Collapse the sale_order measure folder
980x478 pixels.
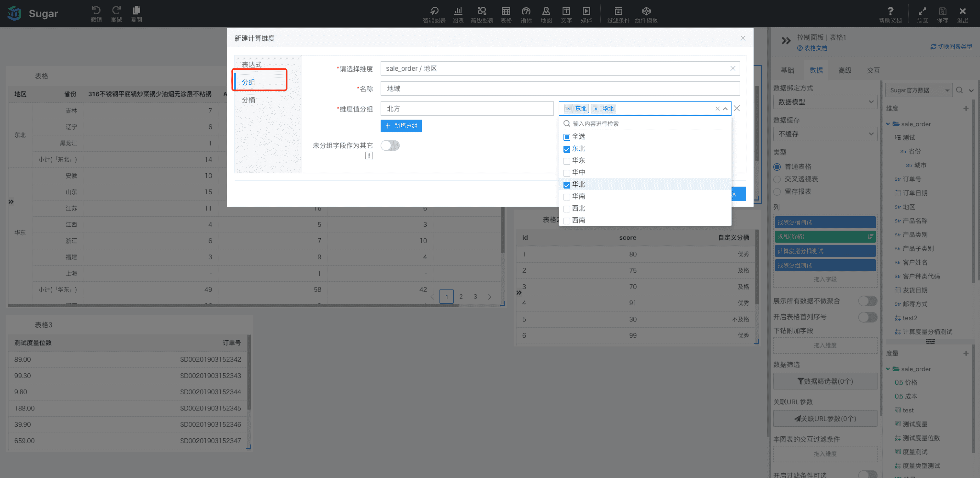click(x=888, y=369)
